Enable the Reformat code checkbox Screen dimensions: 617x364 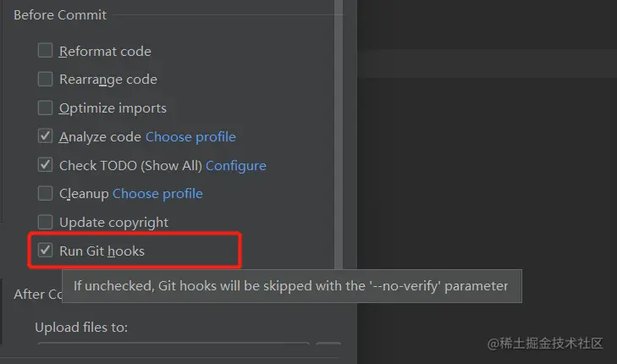coord(45,51)
